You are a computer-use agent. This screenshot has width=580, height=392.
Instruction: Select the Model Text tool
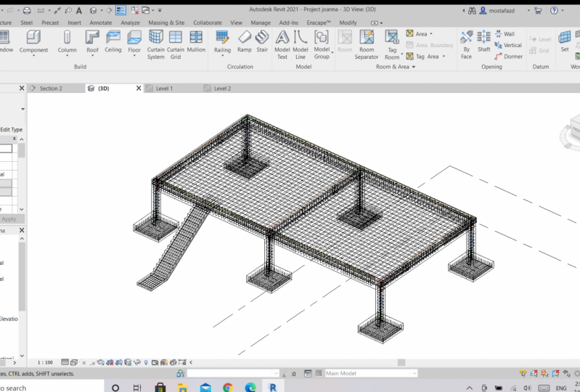[x=282, y=45]
